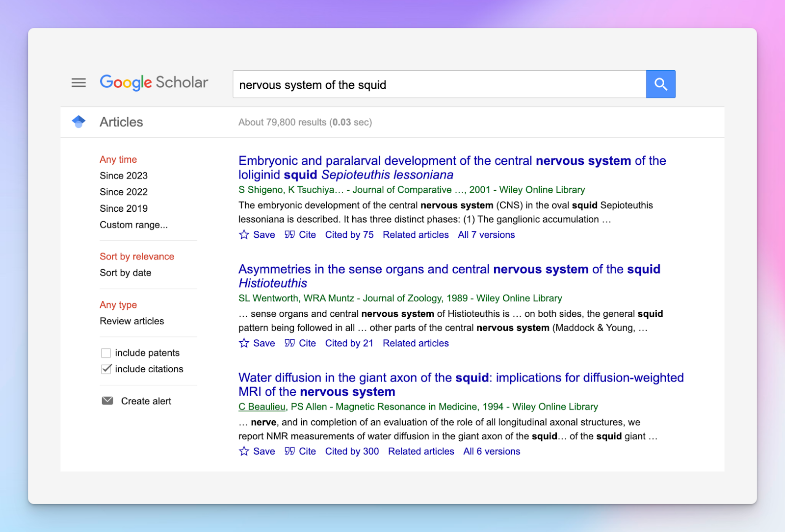Open Cited by 300 link

352,451
